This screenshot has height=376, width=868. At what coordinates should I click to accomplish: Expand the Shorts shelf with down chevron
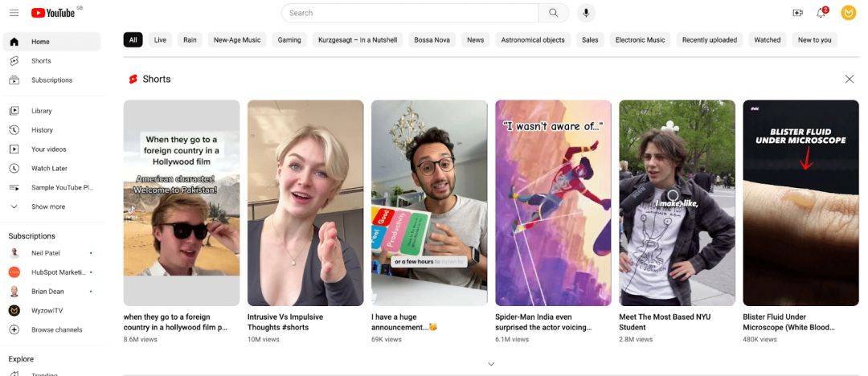tap(491, 364)
